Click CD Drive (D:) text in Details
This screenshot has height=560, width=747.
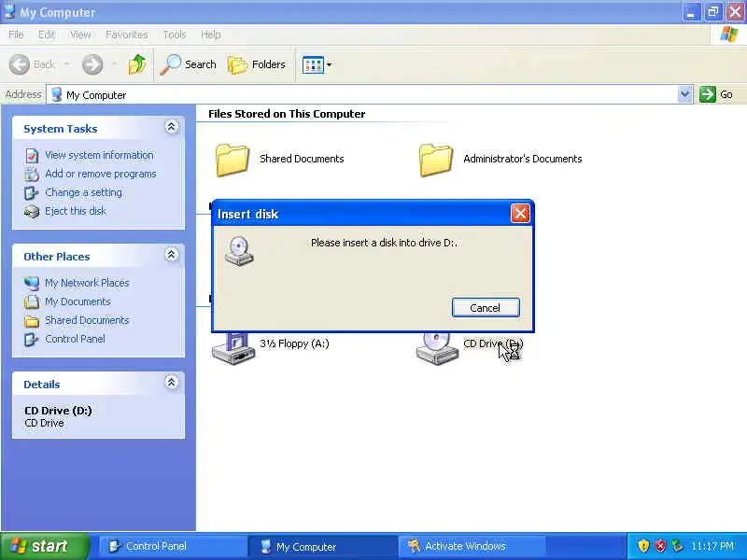58,411
